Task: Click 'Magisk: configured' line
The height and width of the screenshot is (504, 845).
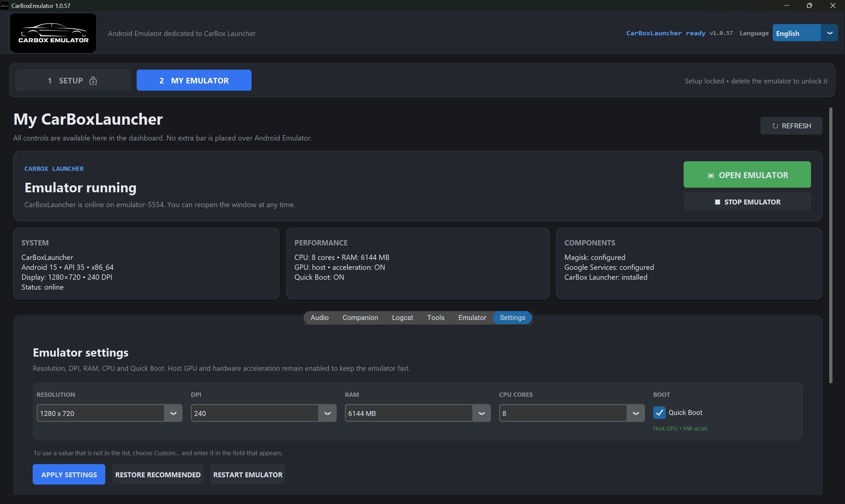Action: tap(594, 257)
